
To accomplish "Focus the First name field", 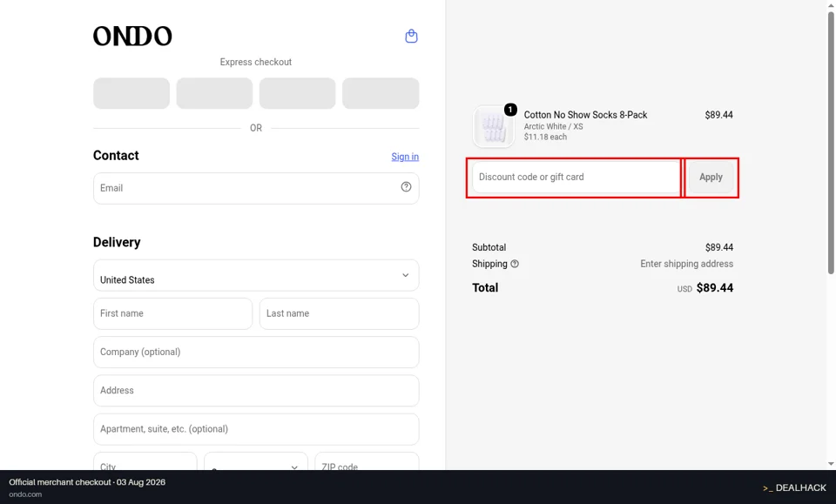I will pyautogui.click(x=172, y=313).
